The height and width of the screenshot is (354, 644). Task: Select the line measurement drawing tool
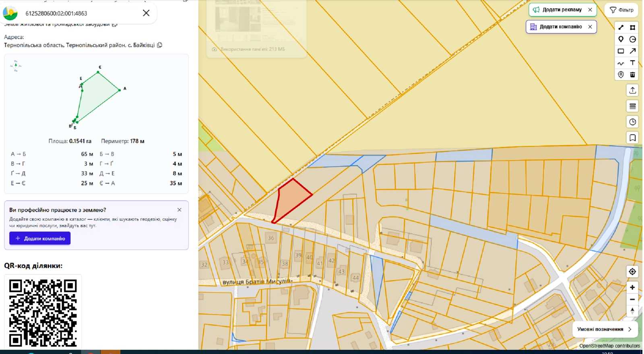point(621,27)
